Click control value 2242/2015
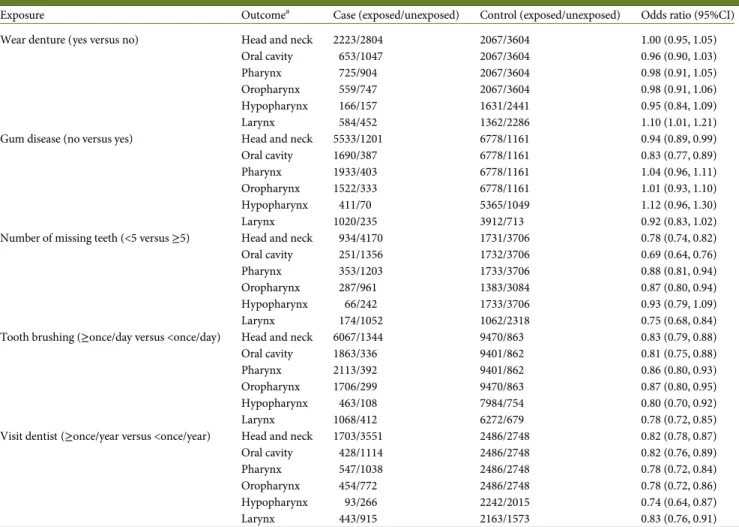 (505, 502)
